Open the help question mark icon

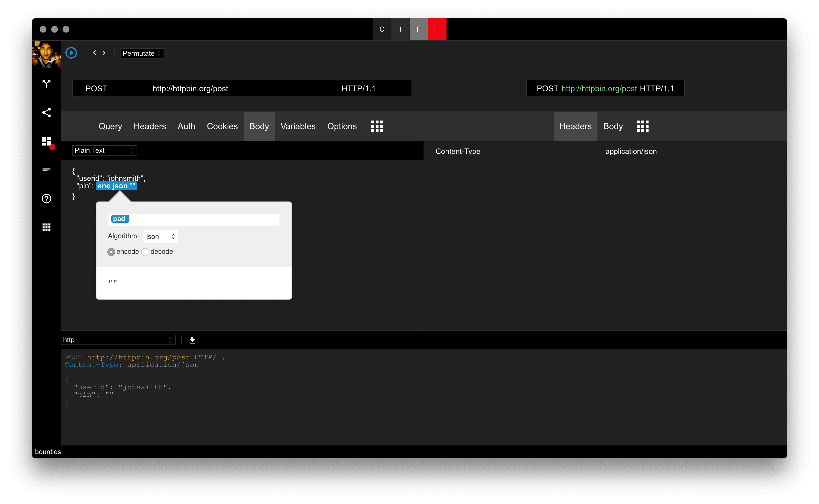point(46,199)
